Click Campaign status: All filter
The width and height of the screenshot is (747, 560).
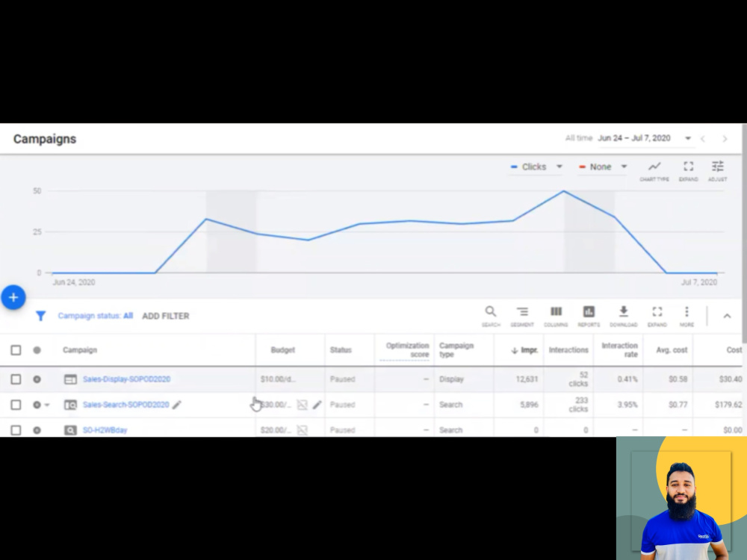[96, 316]
